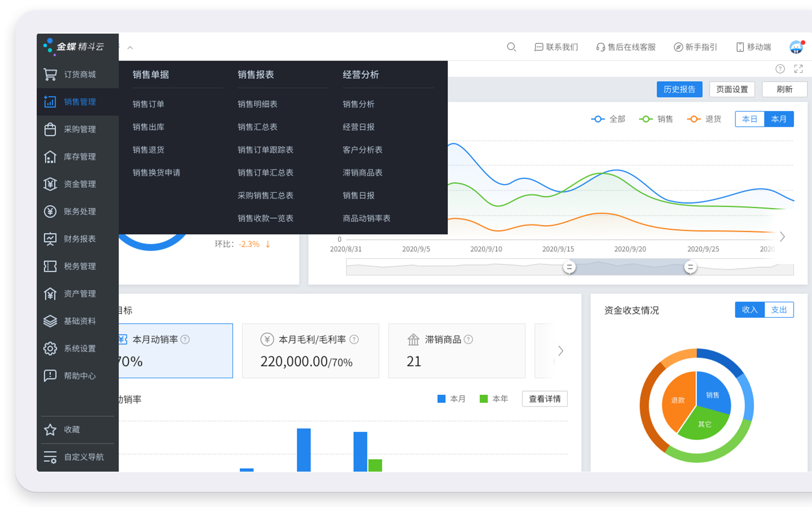Select 销售订单 from the sales menu

(x=149, y=104)
